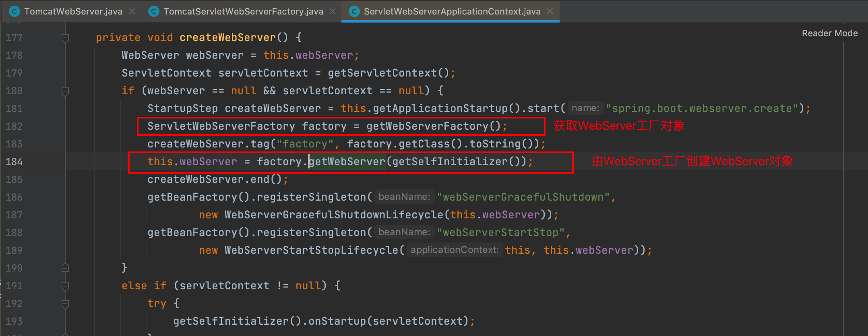This screenshot has height=336, width=868.
Task: Click the "applicationContext:" parameter hint on line 189
Action: (454, 250)
